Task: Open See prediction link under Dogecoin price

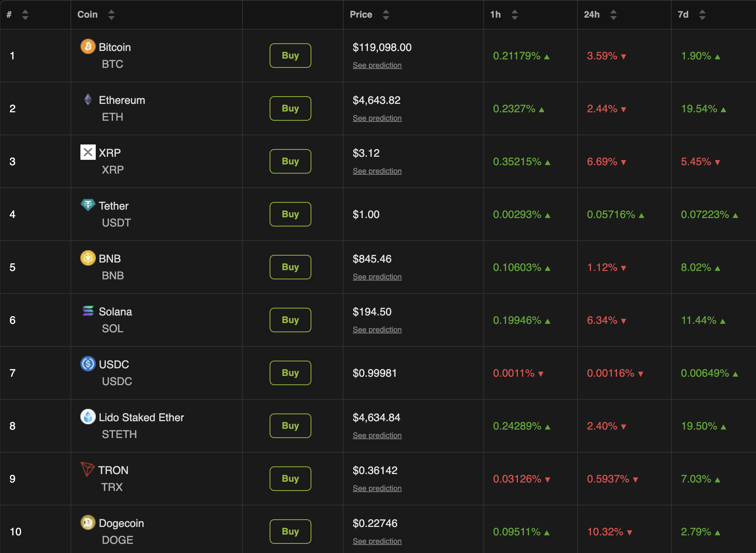Action: point(377,541)
